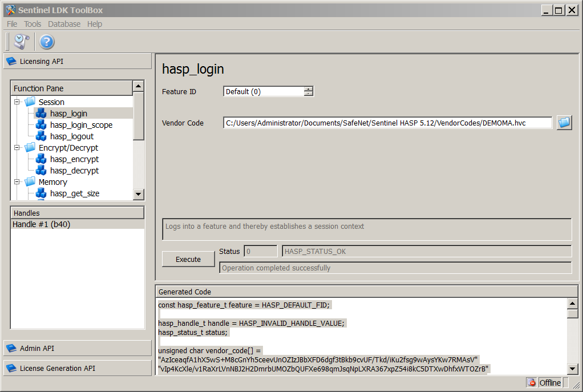Click the Function Pane scrollbar thumb
Viewport: 583px width, 392px height.
tap(138, 116)
